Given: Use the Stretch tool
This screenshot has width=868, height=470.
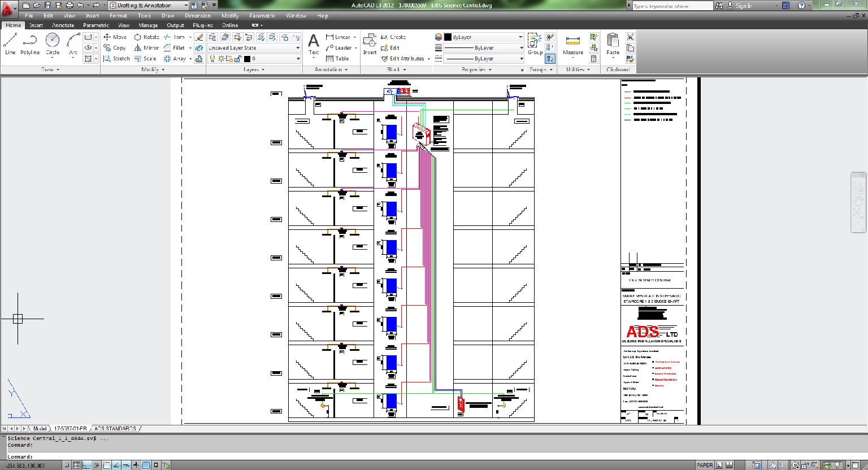Looking at the screenshot, I should pyautogui.click(x=116, y=59).
